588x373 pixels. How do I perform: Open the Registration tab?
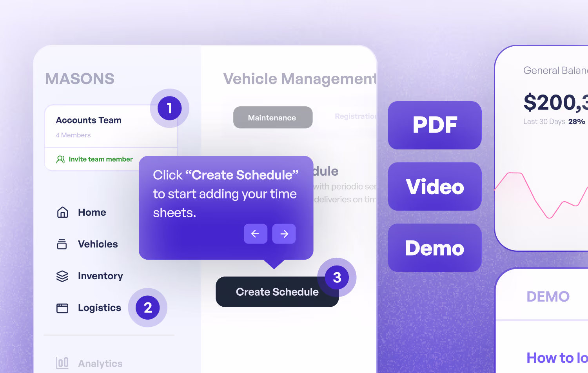click(355, 116)
